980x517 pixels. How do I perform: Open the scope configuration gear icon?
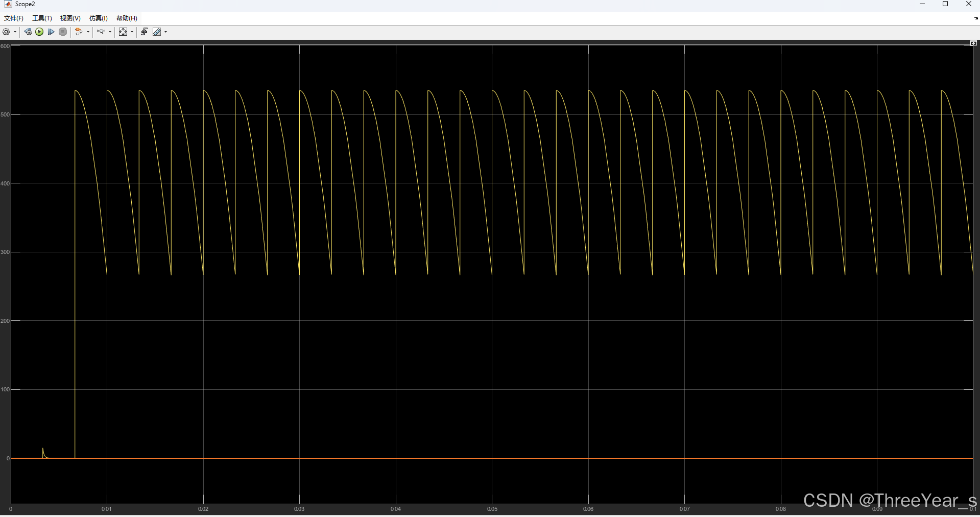click(x=7, y=32)
